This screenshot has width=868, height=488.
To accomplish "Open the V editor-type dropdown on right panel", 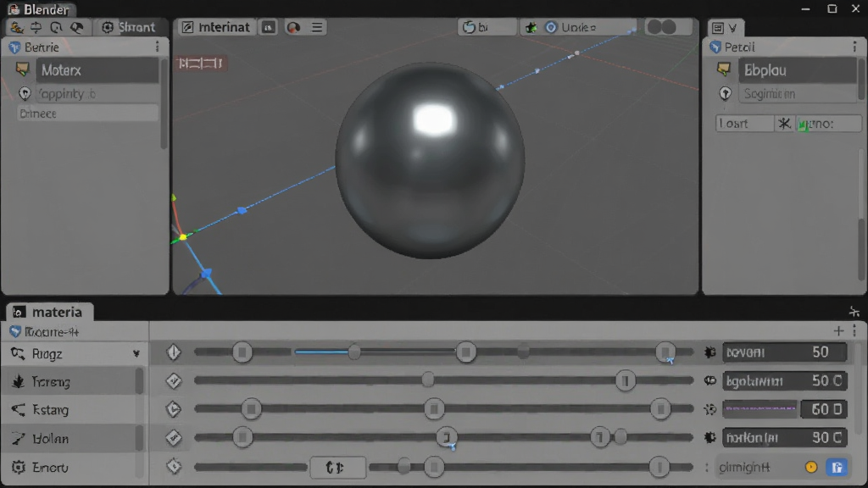I will point(726,28).
